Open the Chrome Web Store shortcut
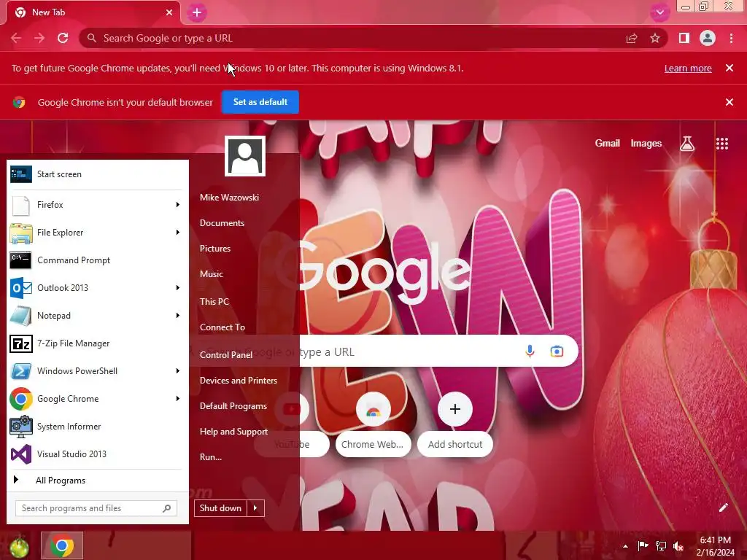This screenshot has width=747, height=560. click(x=373, y=424)
